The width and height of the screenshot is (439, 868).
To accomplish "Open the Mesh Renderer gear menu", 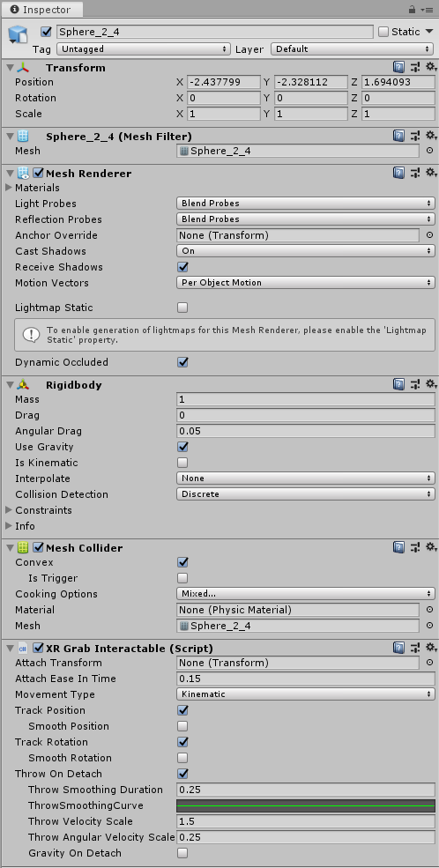I will tap(430, 174).
